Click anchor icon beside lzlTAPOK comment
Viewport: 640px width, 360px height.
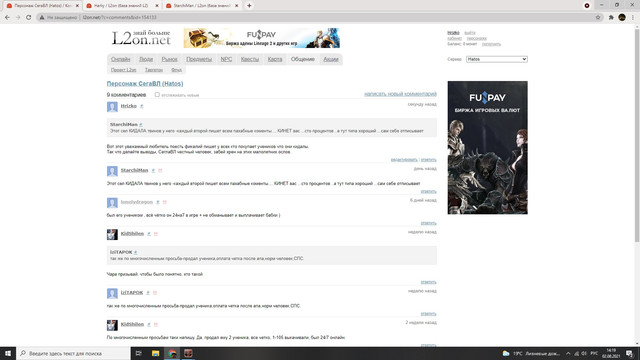(x=148, y=293)
